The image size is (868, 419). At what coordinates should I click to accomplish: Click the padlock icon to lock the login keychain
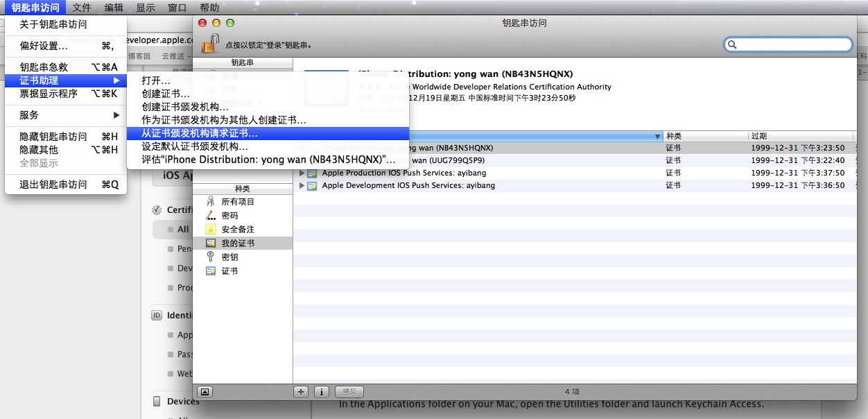coord(210,44)
